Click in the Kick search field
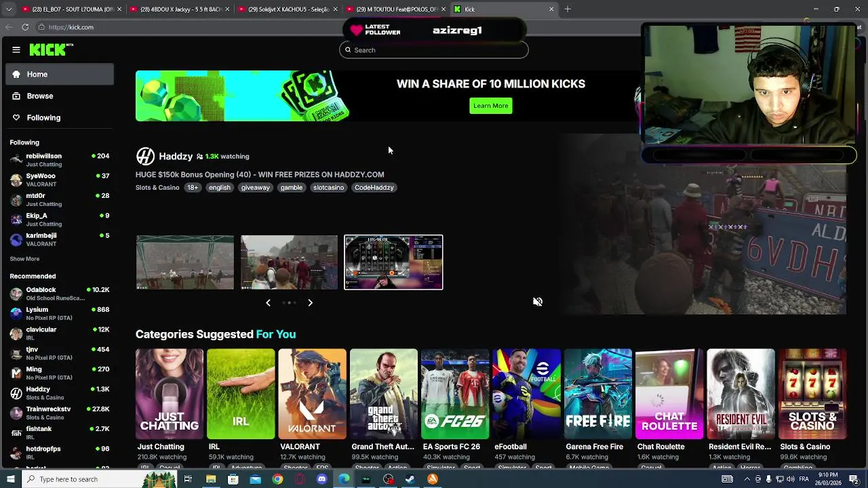868x488 pixels. click(434, 49)
